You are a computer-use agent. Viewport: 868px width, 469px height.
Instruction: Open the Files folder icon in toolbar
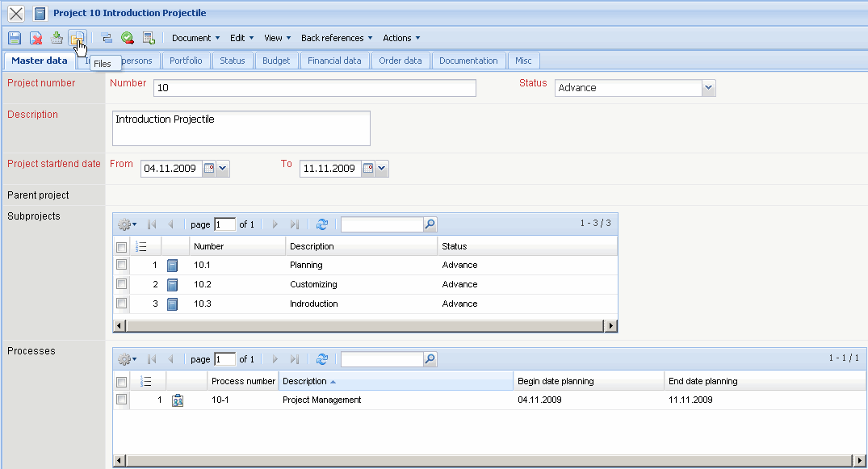coord(76,38)
